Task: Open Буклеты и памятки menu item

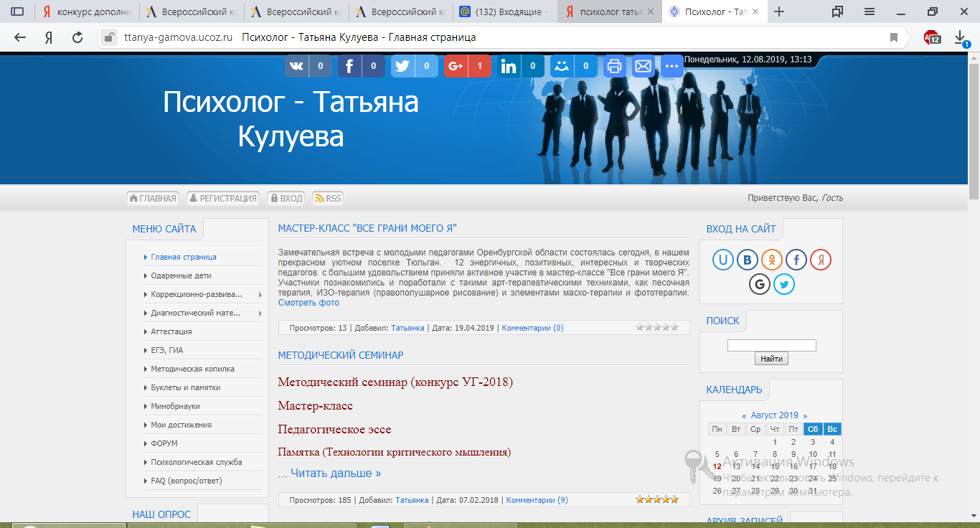Action: (x=186, y=387)
